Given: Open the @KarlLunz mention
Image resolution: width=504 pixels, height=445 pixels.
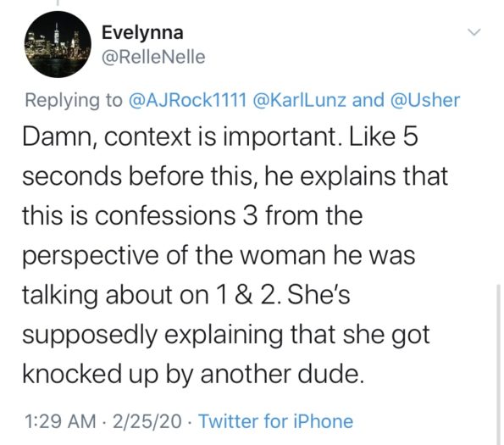Looking at the screenshot, I should 300,100.
